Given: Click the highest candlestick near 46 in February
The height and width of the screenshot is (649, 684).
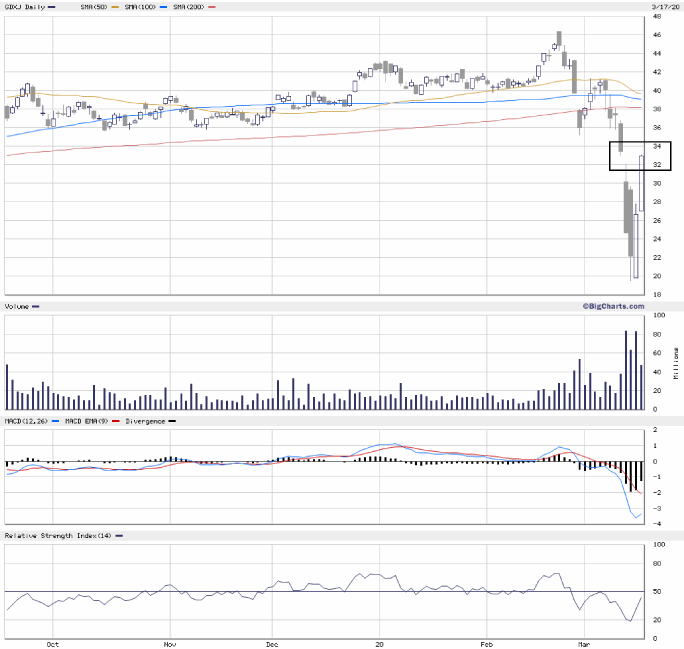Looking at the screenshot, I should click(x=558, y=40).
